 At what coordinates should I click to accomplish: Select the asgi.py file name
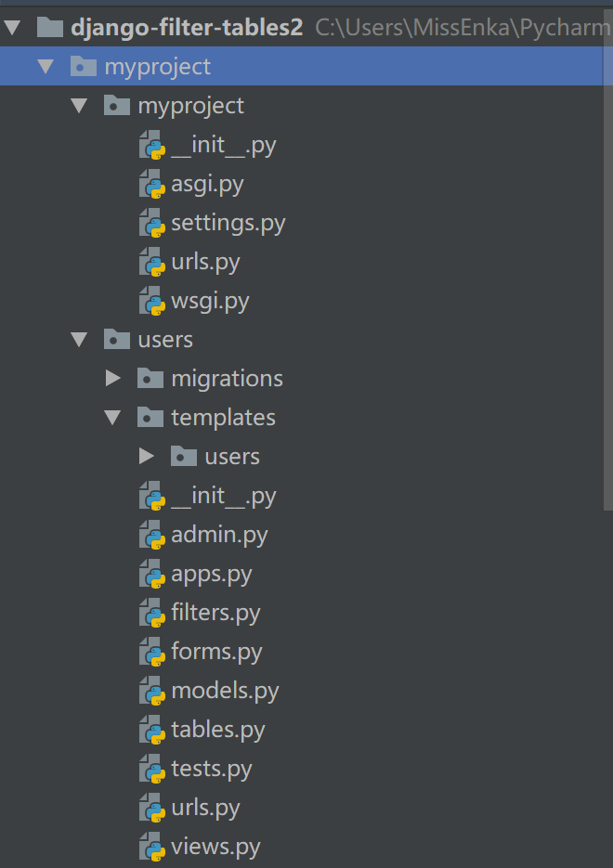point(208,185)
